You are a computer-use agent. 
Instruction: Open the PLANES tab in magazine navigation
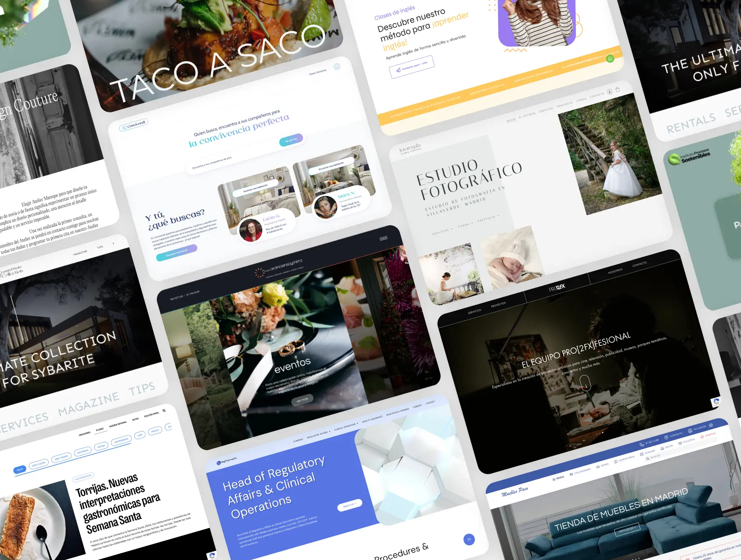(100, 429)
